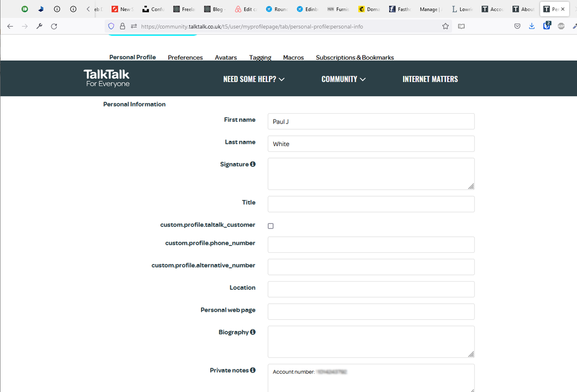Close the current Per tab
This screenshot has width=577, height=392.
[x=563, y=9]
